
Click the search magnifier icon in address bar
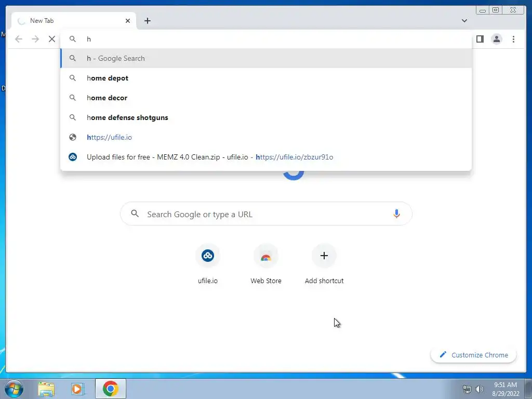click(x=73, y=39)
